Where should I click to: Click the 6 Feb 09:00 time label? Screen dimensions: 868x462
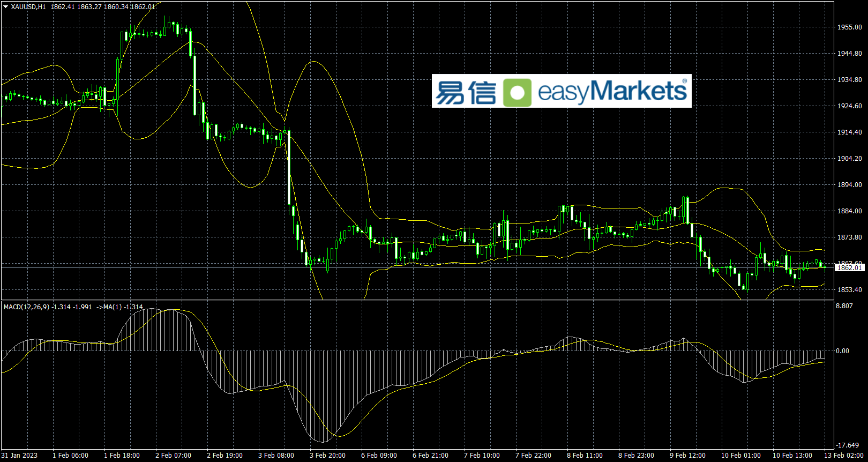click(x=379, y=456)
